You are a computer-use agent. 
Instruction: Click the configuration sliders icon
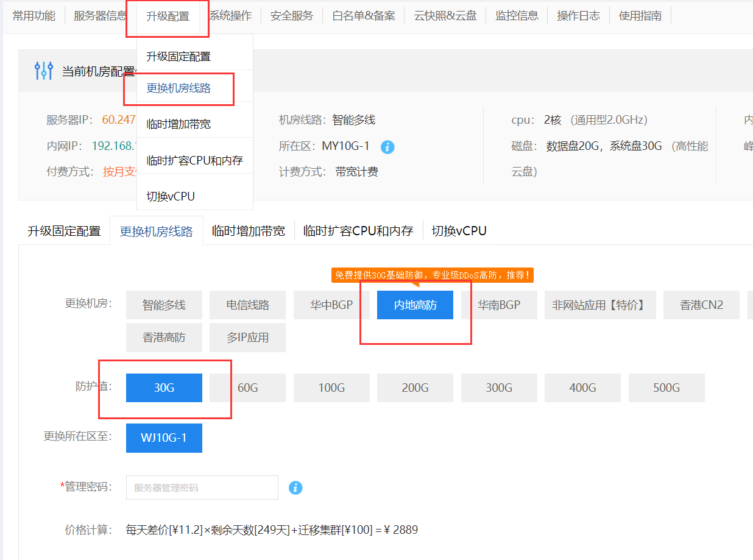[x=44, y=71]
